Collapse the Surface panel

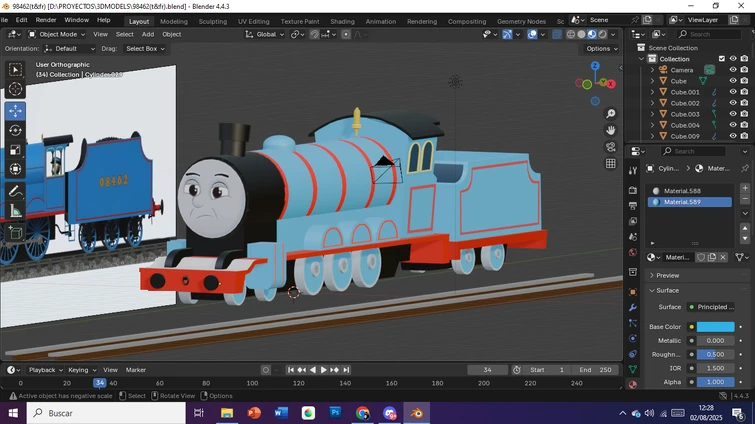pos(667,290)
